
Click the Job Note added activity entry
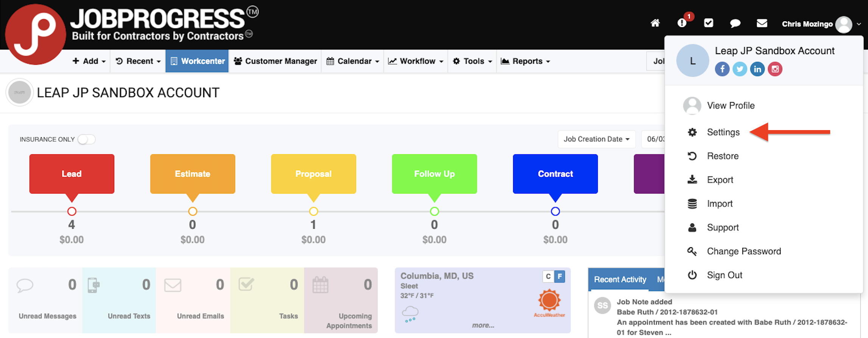723,317
